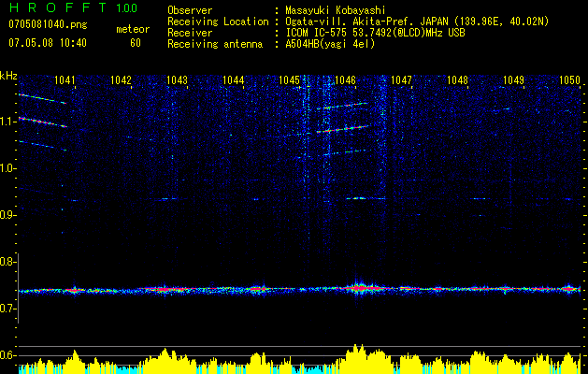Viewport: 588px width, 374px height.
Task: Click the receiver ICOM IC-575 53.7492 text
Action: point(375,33)
